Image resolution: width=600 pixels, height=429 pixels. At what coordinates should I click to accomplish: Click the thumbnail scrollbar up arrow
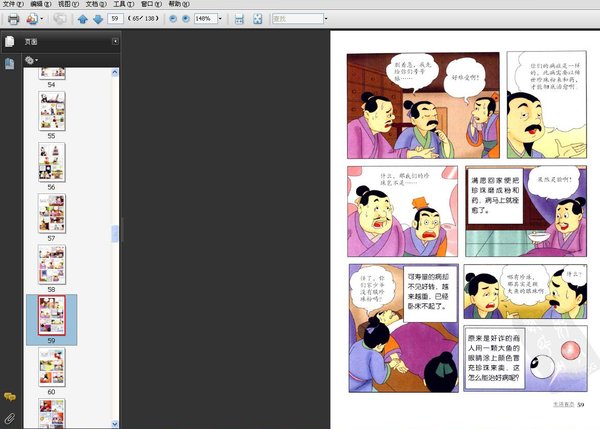115,72
